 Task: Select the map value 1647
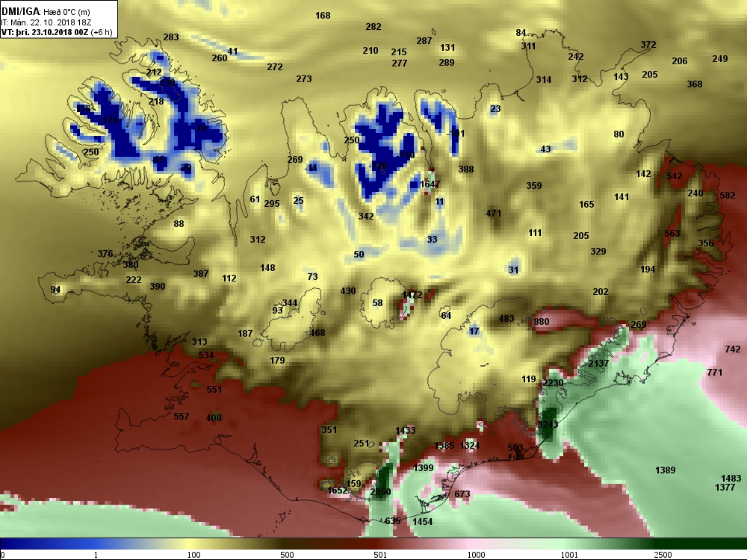[x=430, y=184]
